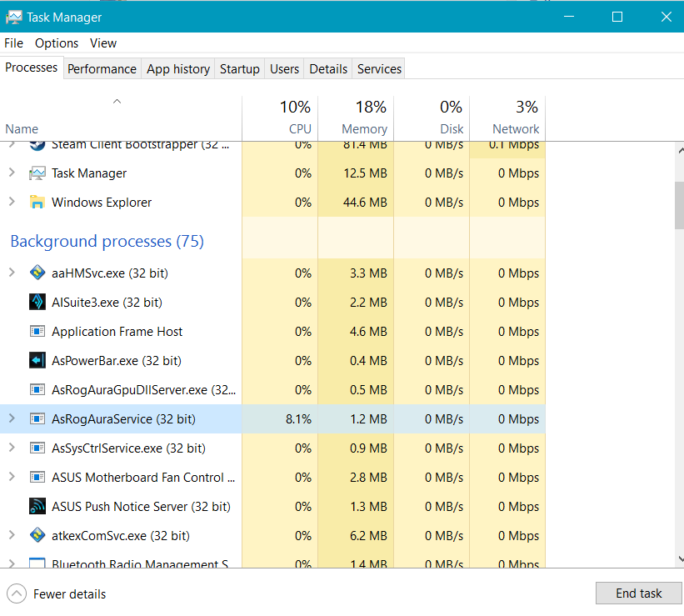Select the AsPowerBar.exe (32 bit) name

click(117, 361)
